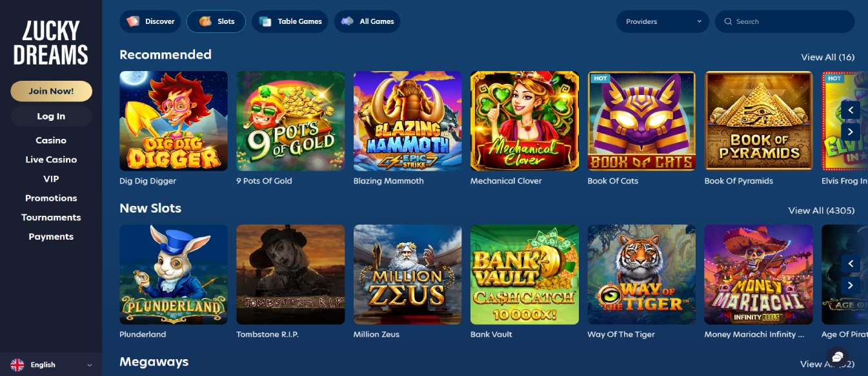Open Live Casino in the sidebar
This screenshot has width=868, height=376.
(x=51, y=160)
